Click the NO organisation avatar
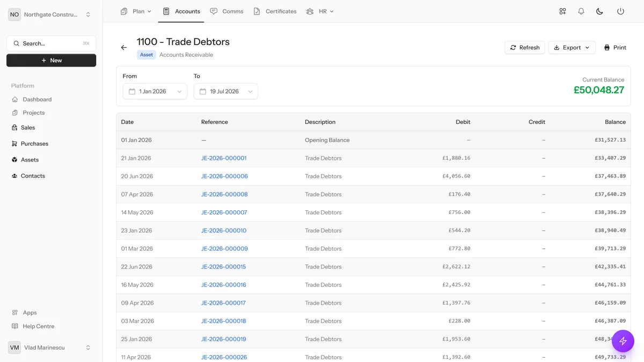644x362 pixels. coord(14,14)
